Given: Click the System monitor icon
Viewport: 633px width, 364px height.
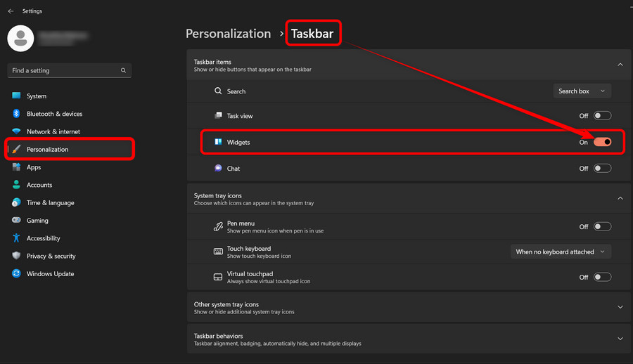Looking at the screenshot, I should pyautogui.click(x=16, y=96).
